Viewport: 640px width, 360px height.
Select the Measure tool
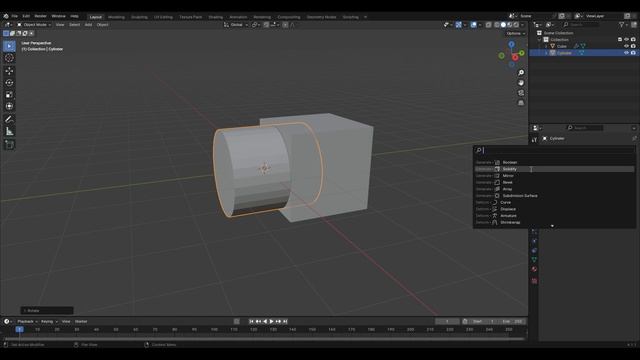pos(9,131)
